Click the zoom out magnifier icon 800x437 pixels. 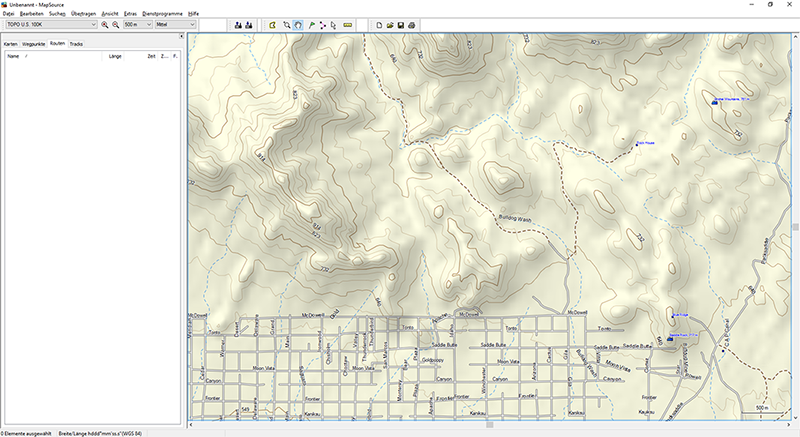coord(116,24)
